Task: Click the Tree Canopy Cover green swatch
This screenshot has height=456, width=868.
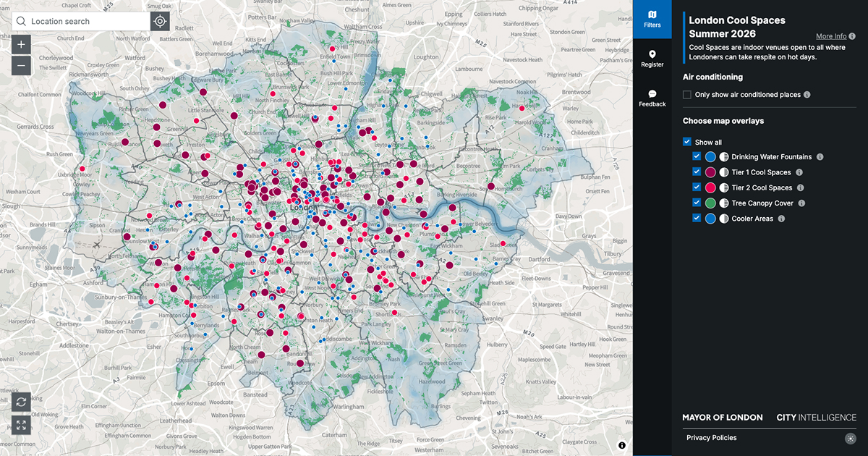Action: click(x=710, y=203)
